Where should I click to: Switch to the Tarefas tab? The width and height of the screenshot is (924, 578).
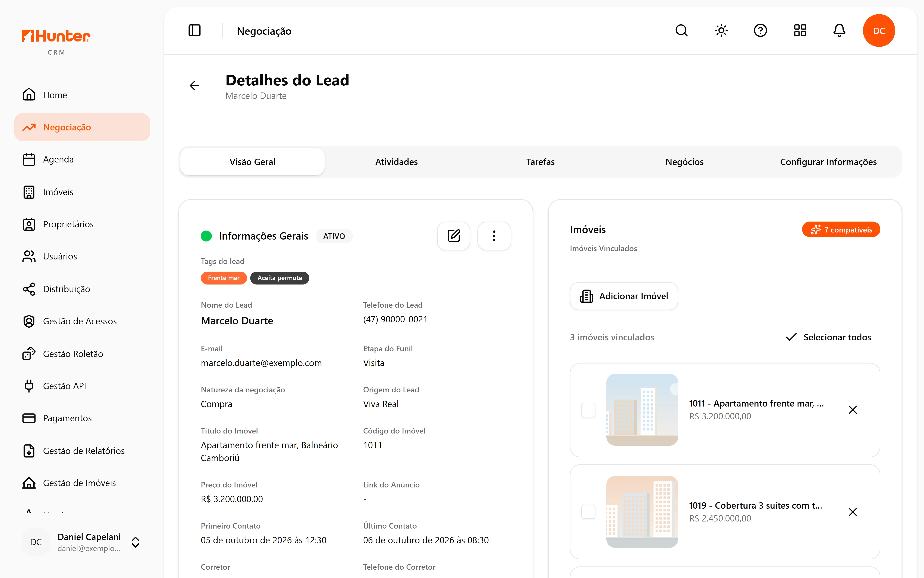point(540,162)
